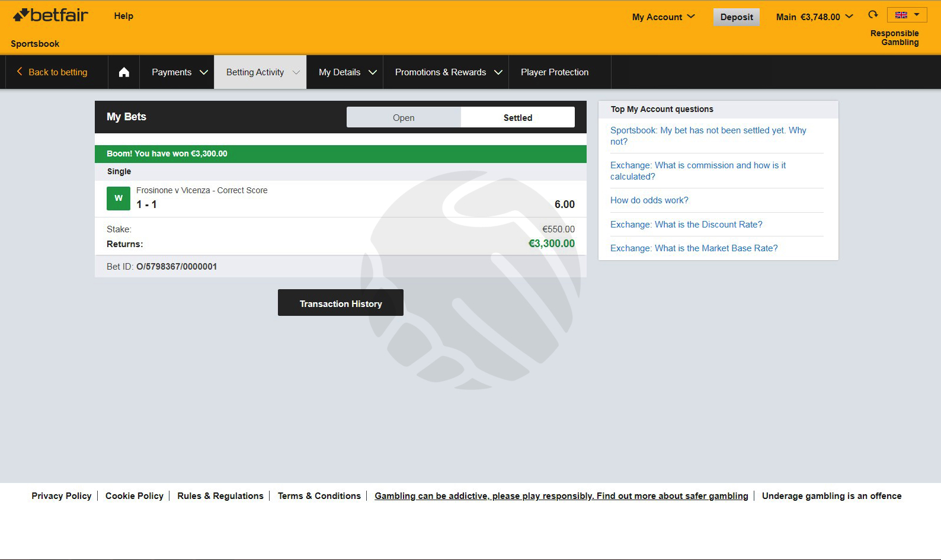This screenshot has height=560, width=941.
Task: Click the €550.00 stake amount
Action: (558, 229)
